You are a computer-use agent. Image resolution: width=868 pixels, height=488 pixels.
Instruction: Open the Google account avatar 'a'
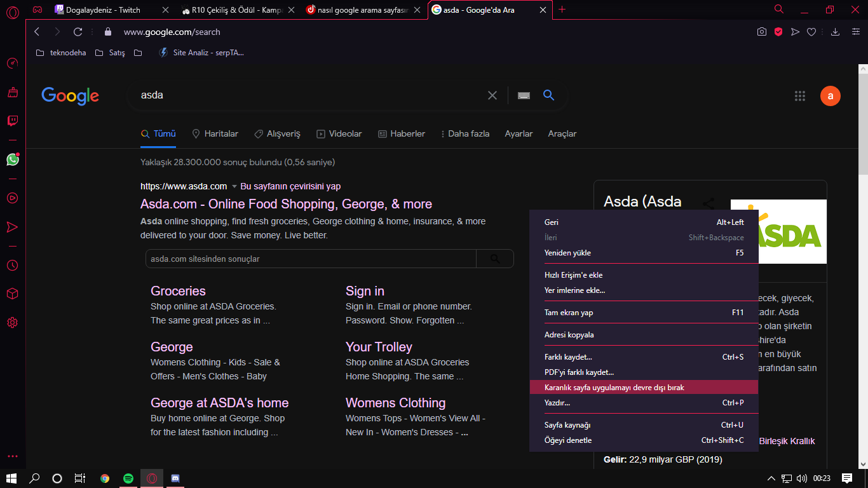pos(831,96)
